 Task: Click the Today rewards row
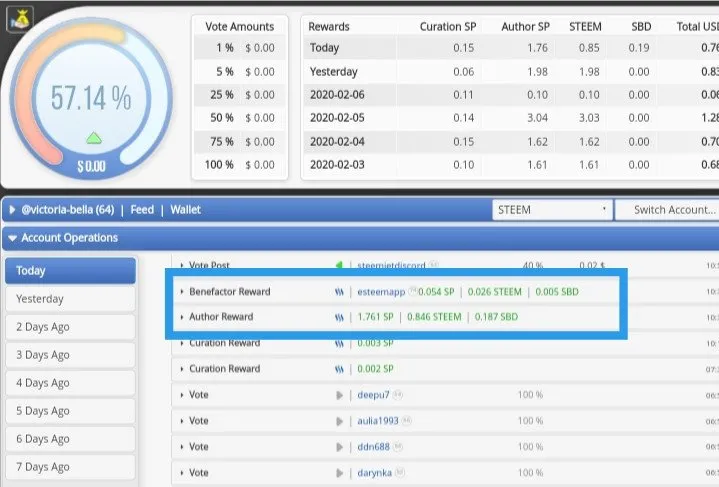click(x=511, y=48)
